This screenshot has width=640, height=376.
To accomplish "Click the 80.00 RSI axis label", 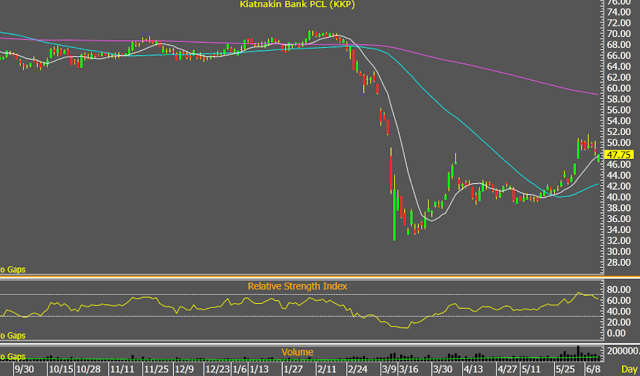I will 619,289.
